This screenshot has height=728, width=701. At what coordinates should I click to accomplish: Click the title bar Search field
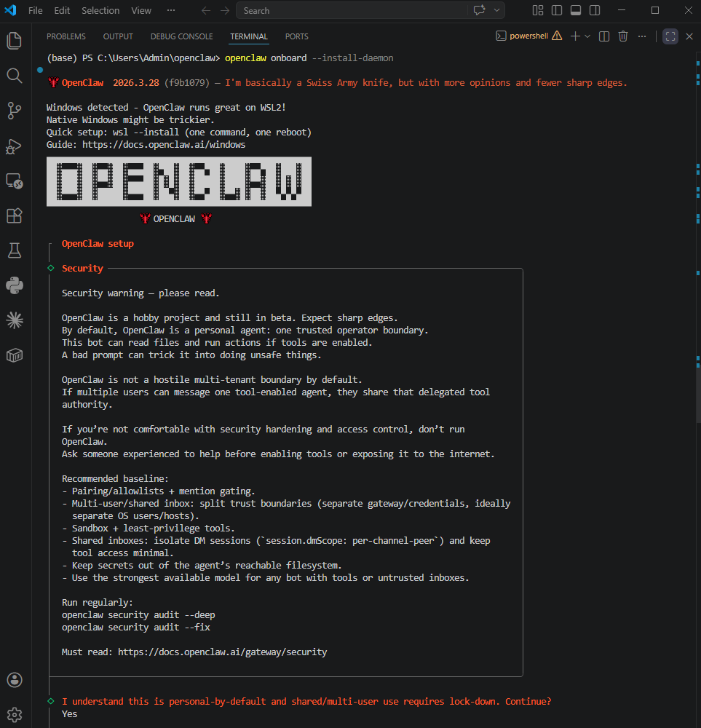point(353,10)
